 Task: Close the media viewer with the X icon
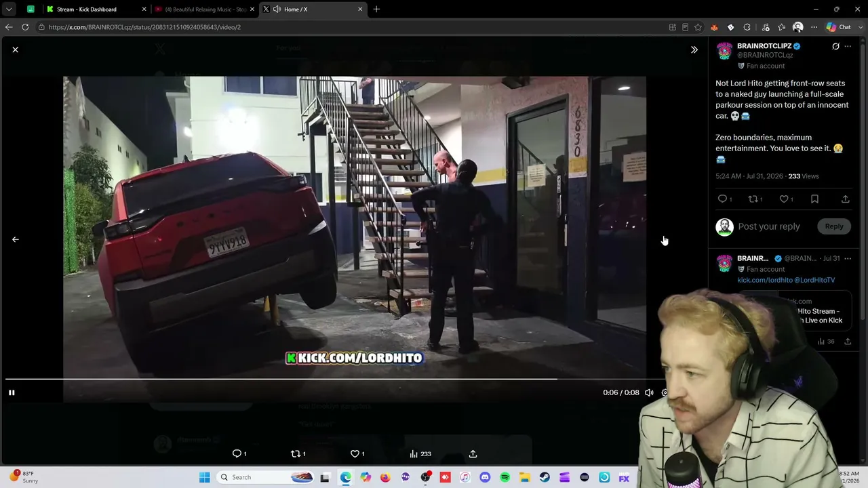coord(15,49)
